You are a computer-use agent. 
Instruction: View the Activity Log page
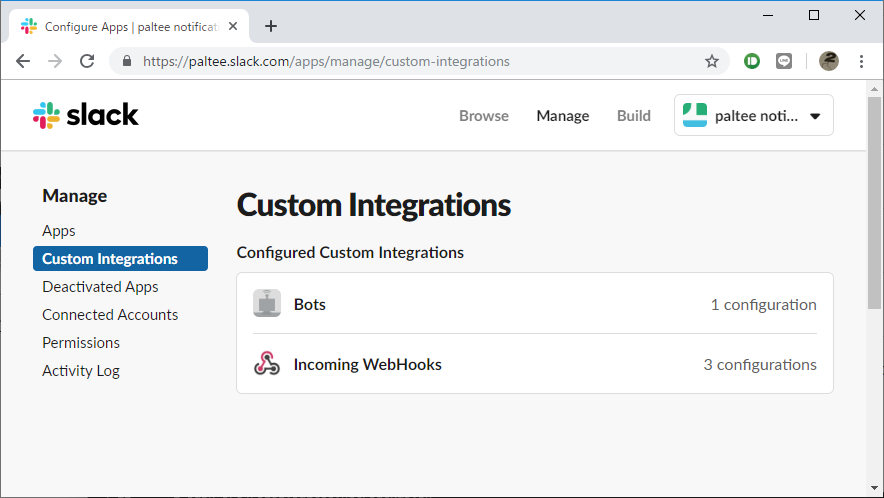(x=81, y=371)
